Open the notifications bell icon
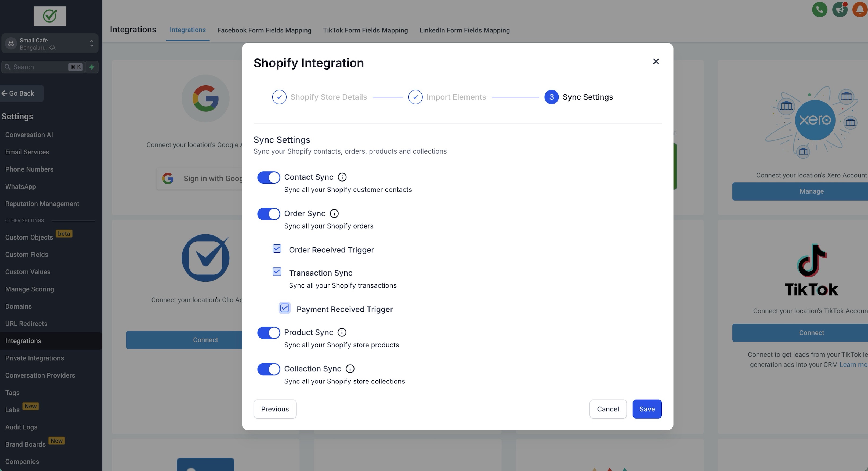 pos(860,9)
